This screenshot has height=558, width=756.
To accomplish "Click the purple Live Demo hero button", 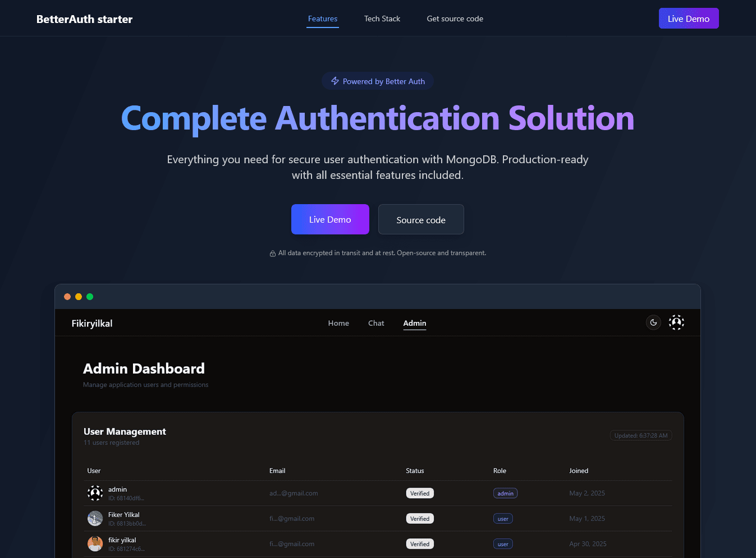I will 330,219.
